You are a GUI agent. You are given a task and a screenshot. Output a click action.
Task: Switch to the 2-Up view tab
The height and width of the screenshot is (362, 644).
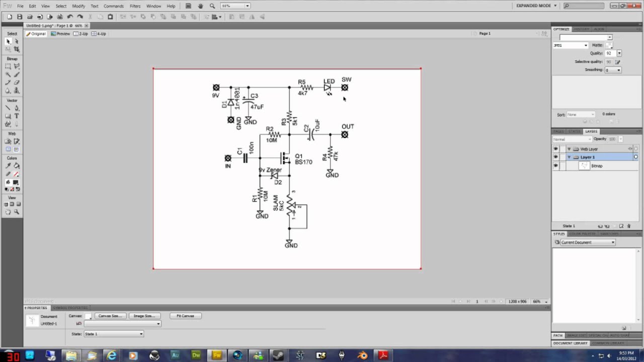(80, 34)
